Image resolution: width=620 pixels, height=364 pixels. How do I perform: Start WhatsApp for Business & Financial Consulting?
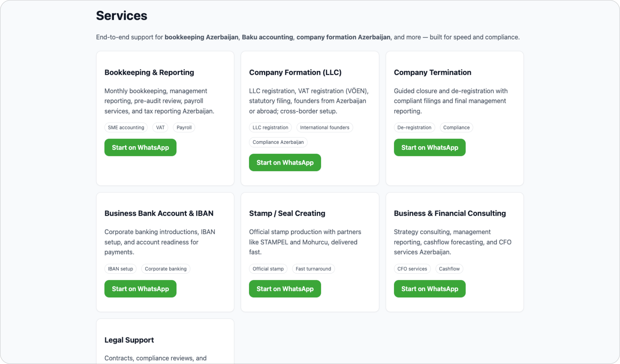click(429, 289)
